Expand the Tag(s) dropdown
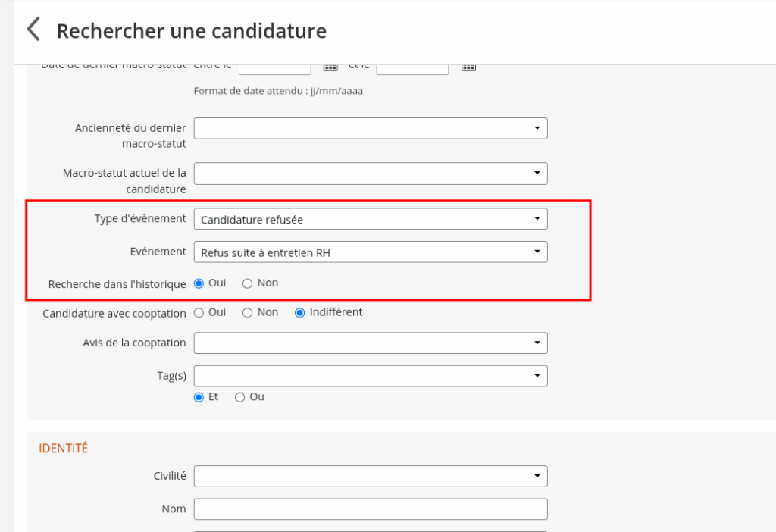 pos(371,376)
